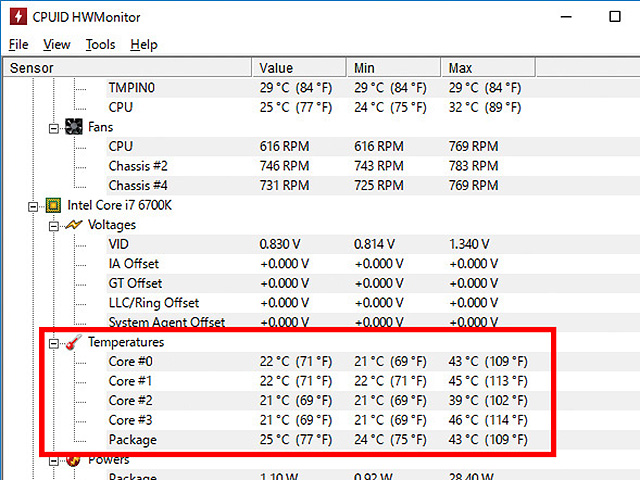This screenshot has height=480, width=640.
Task: Collapse the Powers tree node
Action: click(x=53, y=462)
